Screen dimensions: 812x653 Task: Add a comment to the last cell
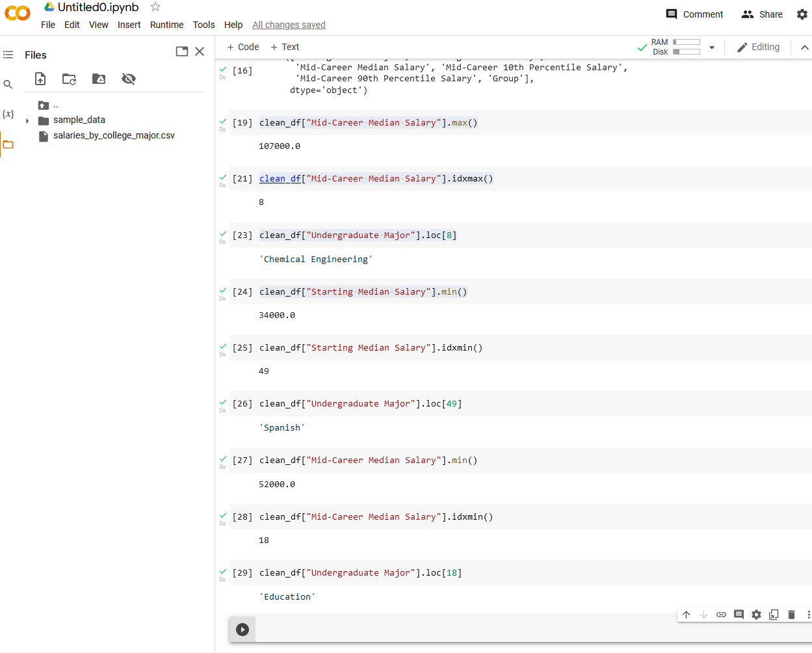pos(739,614)
